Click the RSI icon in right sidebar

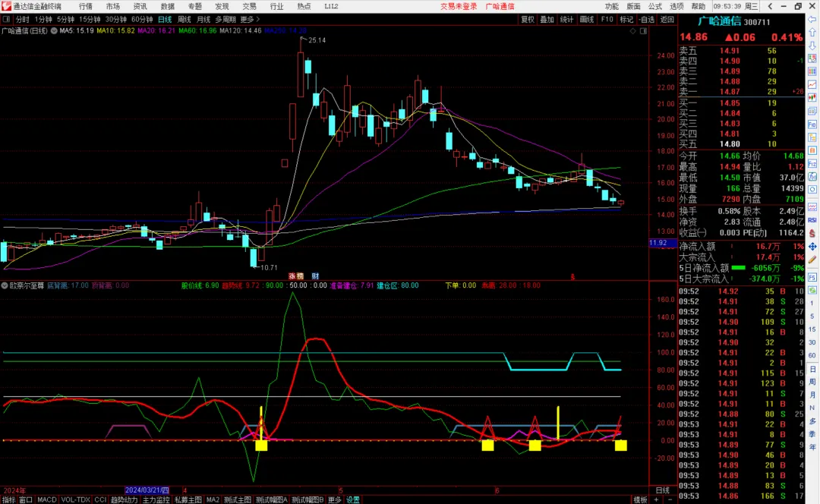812,220
